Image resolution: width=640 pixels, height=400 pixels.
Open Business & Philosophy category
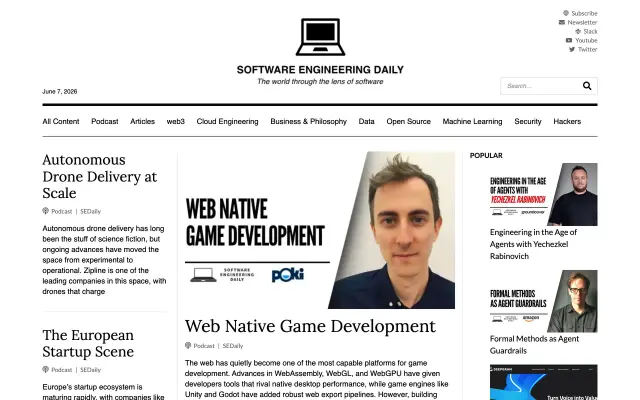click(x=309, y=121)
